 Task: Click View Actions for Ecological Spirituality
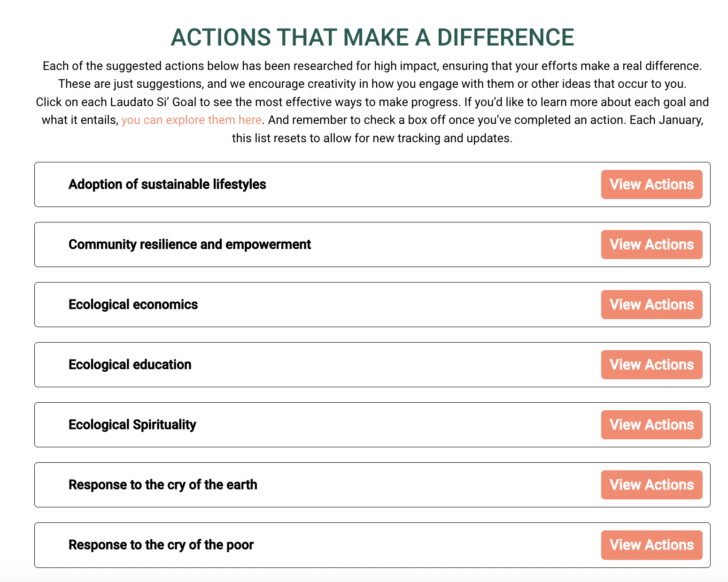651,425
